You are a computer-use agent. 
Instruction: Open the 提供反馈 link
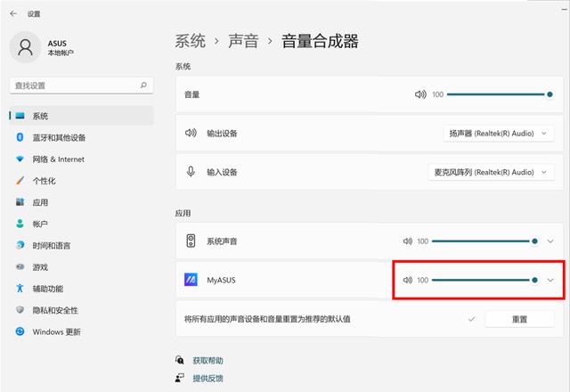coord(208,378)
